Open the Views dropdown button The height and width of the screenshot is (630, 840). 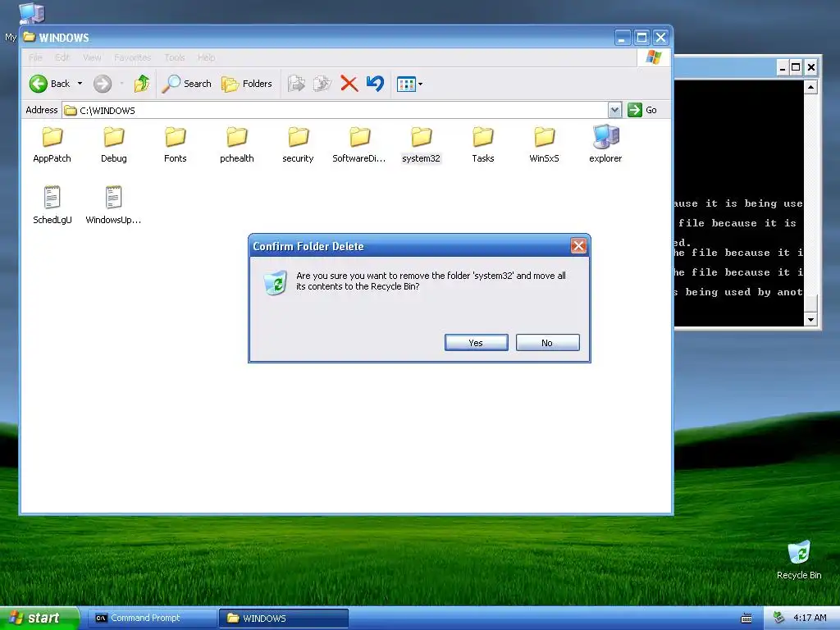pyautogui.click(x=410, y=84)
